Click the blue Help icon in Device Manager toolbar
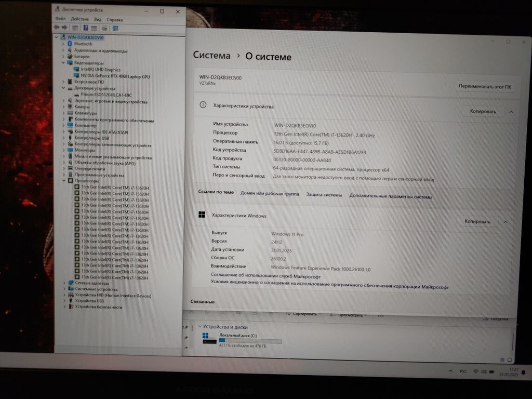532x399 pixels. [x=85, y=28]
